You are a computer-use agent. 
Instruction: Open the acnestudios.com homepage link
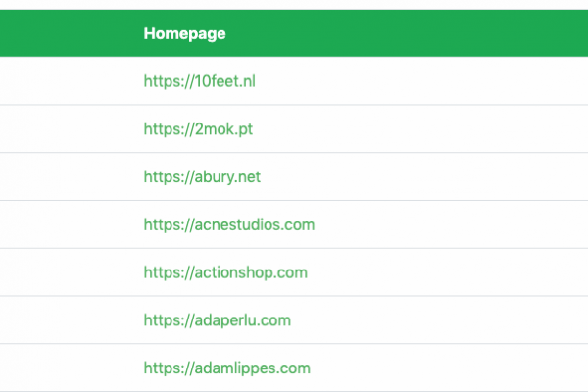tap(228, 225)
